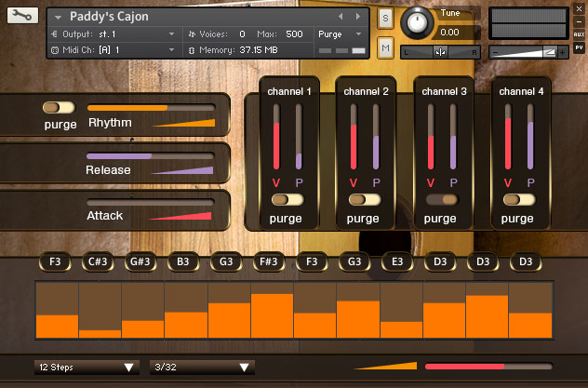Toggle the Rhythm purge switch
Screen dimensions: 588x388
click(x=59, y=108)
